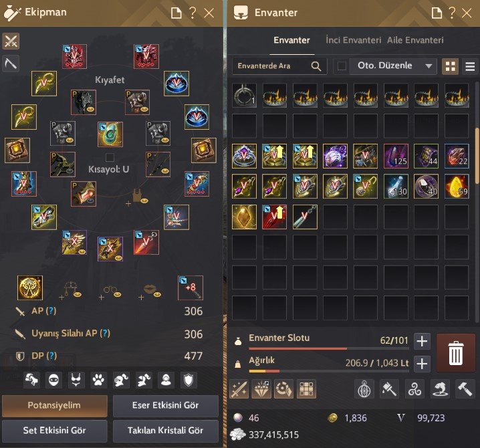Click the pet paw icon
Screen dimensions: 480x448
coord(98,380)
